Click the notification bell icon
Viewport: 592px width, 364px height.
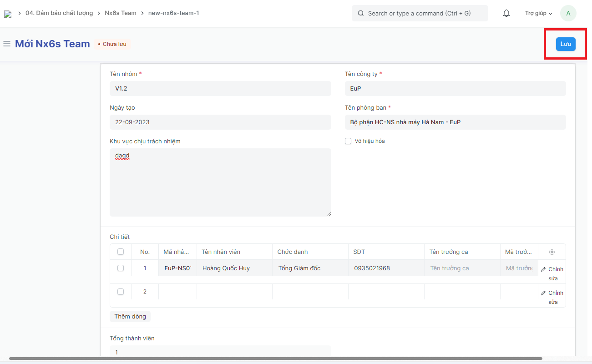(506, 14)
